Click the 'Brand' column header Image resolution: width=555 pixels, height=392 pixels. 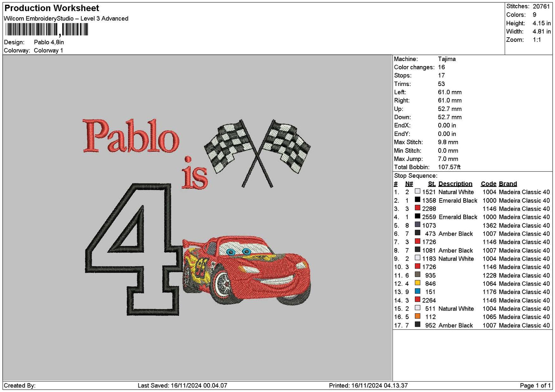[508, 184]
